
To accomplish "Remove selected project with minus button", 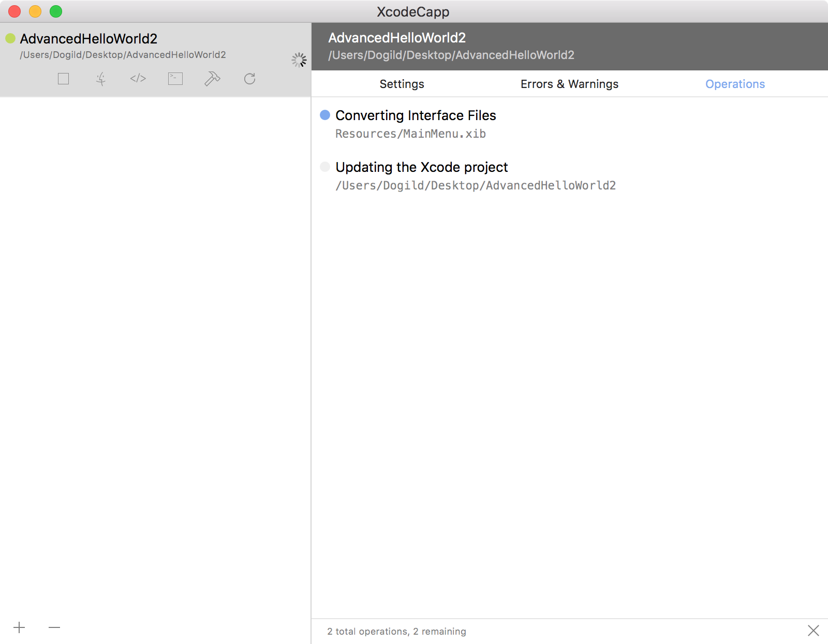I will tap(54, 627).
